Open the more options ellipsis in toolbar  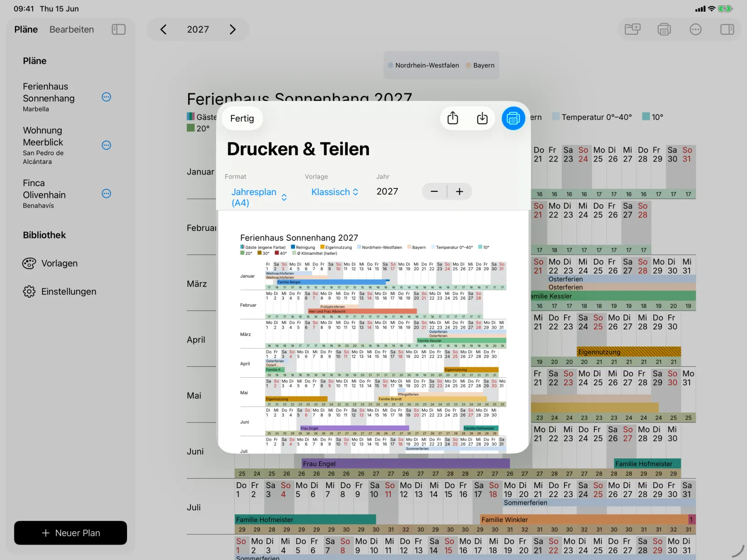coord(696,29)
